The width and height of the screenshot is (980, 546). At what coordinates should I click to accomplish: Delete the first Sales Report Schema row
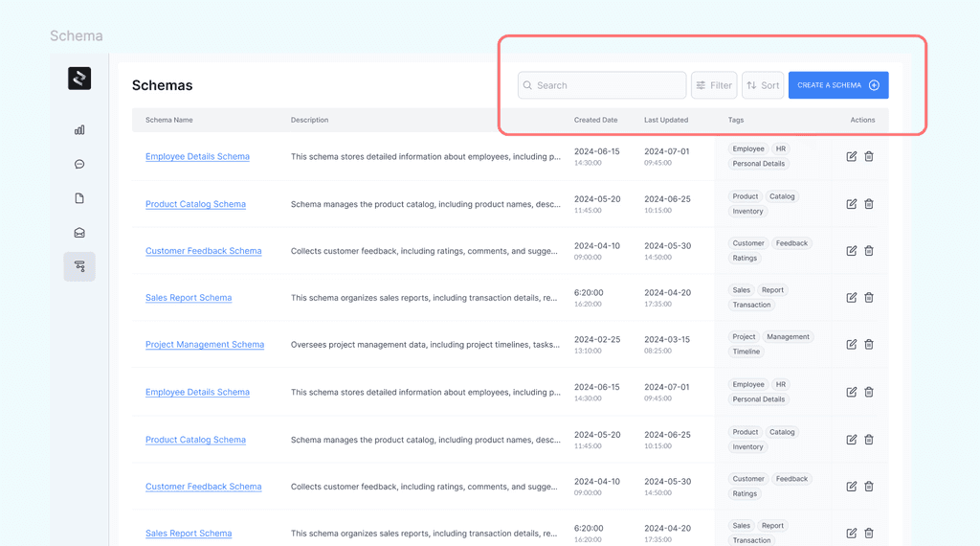click(x=869, y=298)
